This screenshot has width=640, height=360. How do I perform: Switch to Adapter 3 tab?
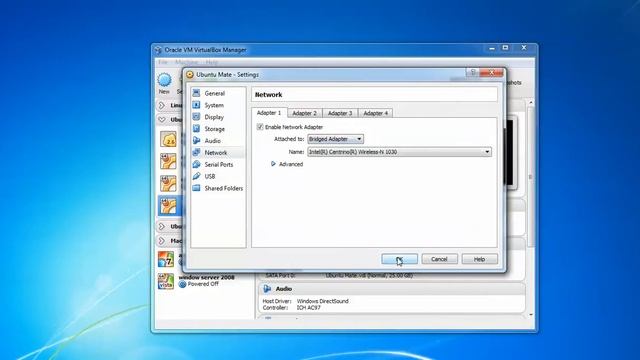340,113
